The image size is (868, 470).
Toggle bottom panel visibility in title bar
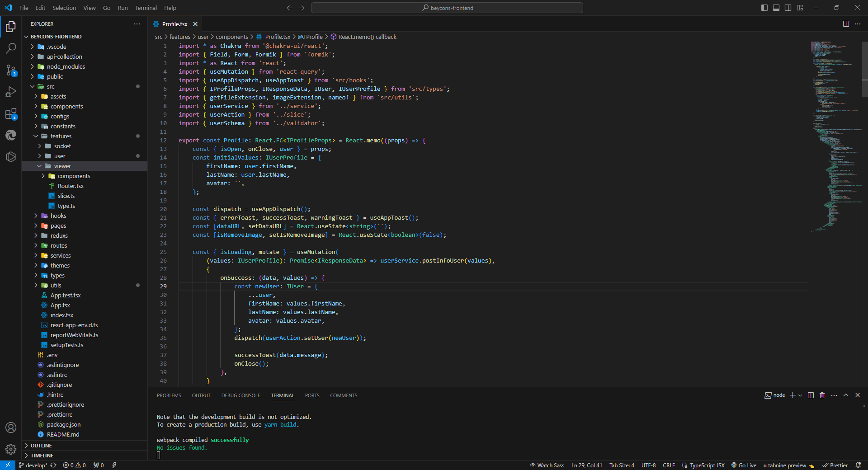pyautogui.click(x=776, y=8)
